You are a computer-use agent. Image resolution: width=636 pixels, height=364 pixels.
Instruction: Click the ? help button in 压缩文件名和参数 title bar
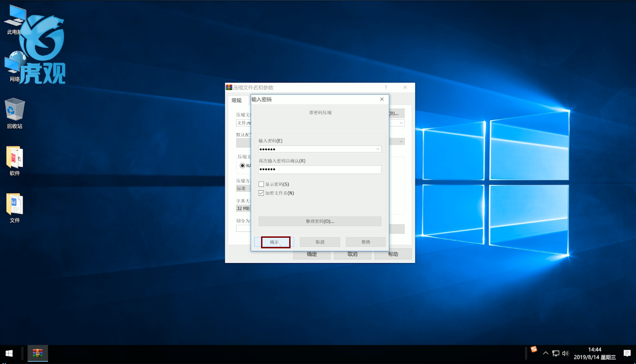386,88
